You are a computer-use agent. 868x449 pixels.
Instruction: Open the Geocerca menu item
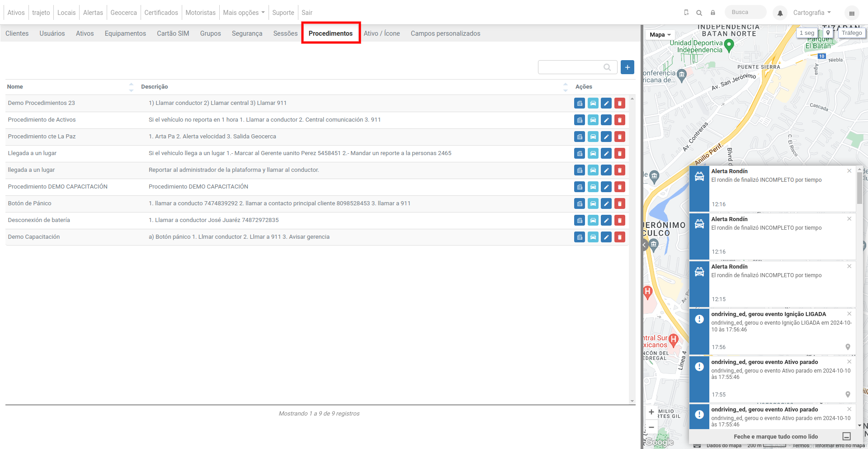click(x=123, y=13)
